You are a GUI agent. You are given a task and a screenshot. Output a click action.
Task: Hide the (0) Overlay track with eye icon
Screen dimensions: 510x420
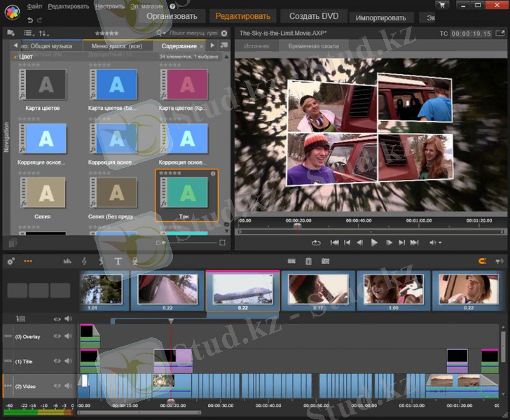point(57,337)
